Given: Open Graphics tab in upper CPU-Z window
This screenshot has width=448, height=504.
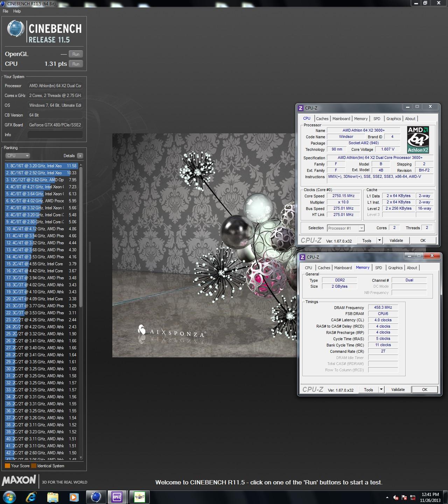Looking at the screenshot, I should click(x=394, y=119).
